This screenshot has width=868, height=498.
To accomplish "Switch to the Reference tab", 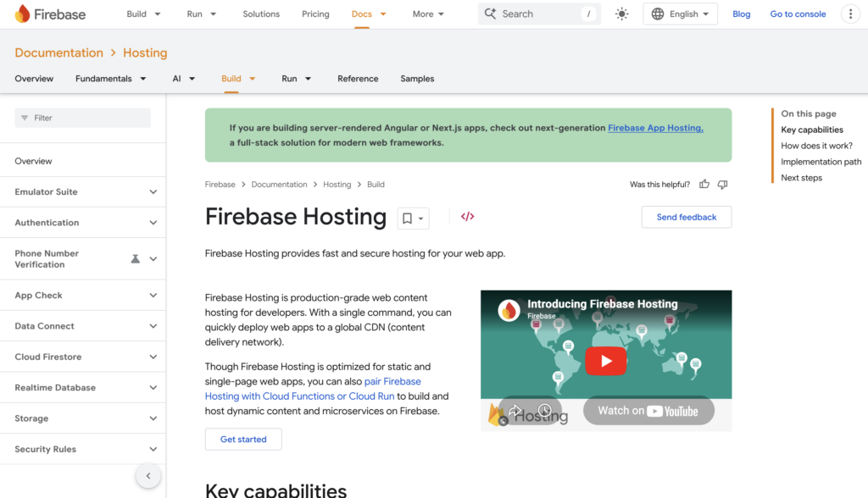I will coord(358,78).
